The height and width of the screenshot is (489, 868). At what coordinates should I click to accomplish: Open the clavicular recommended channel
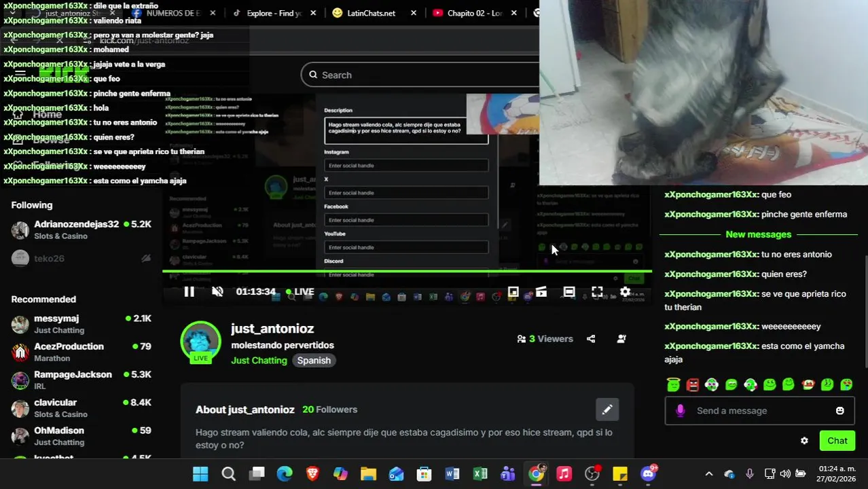tap(82, 408)
